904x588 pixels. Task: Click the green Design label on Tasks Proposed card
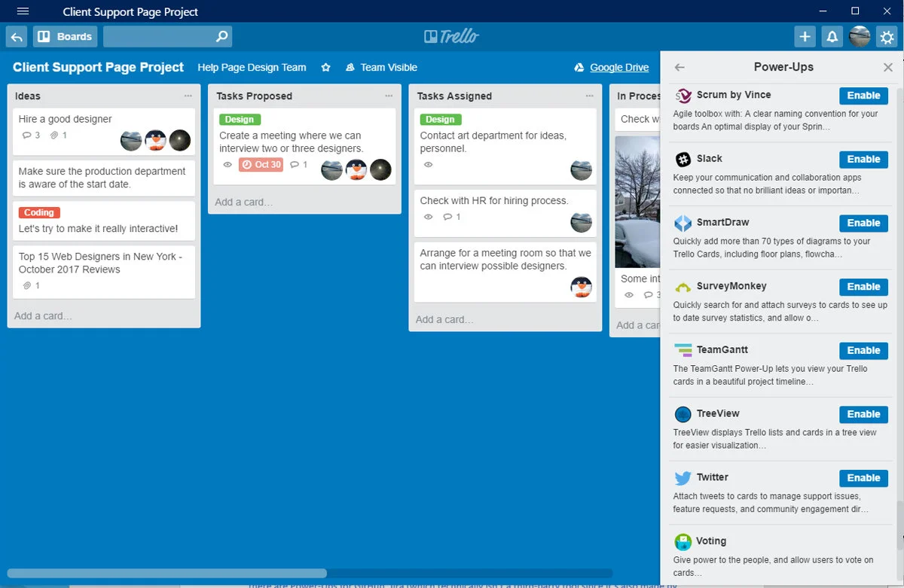coord(240,120)
